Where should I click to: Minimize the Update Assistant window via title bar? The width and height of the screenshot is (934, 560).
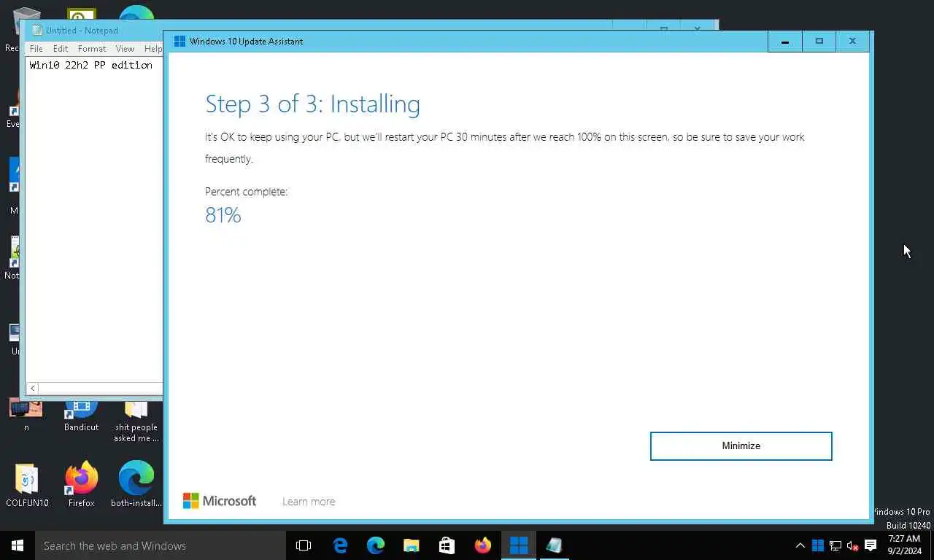pos(785,42)
